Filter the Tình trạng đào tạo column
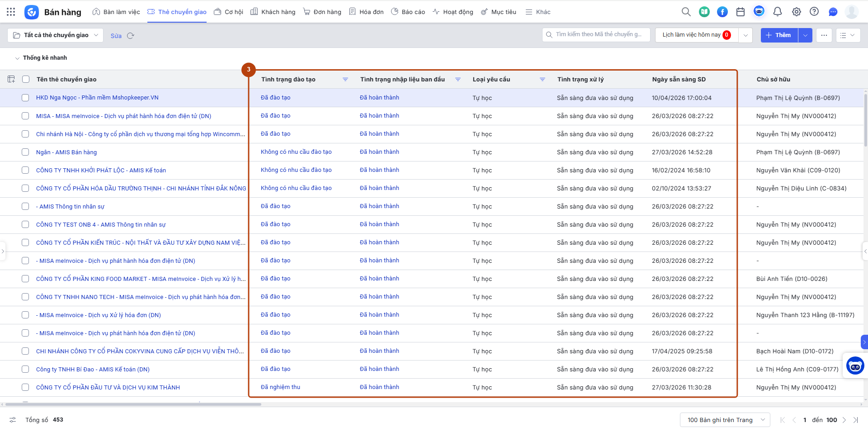 coord(345,79)
